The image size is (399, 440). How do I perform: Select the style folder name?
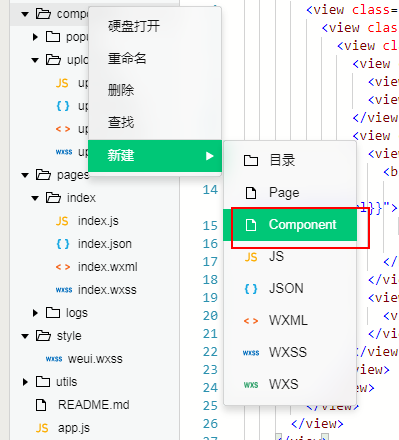pyautogui.click(x=69, y=336)
